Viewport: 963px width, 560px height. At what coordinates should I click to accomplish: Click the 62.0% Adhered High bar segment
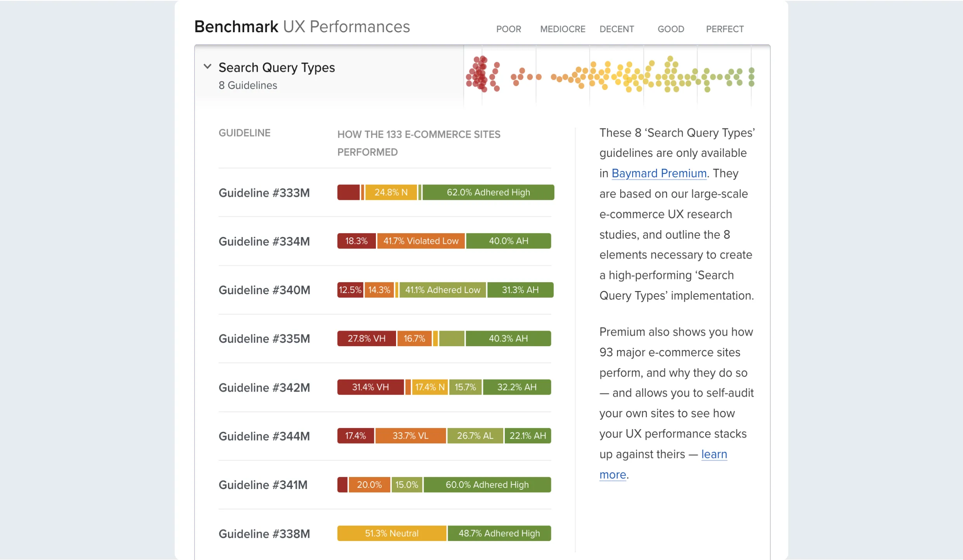(488, 192)
